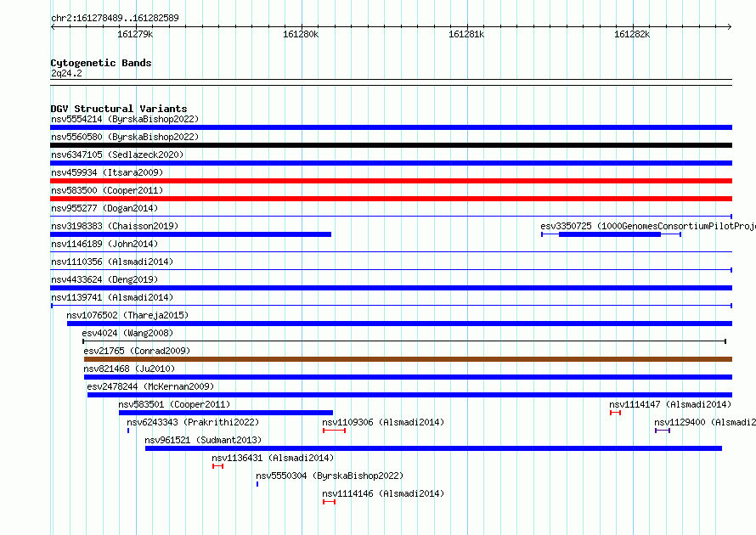
Task: Select the tiny blue nsv6243343 marker
Action: click(x=128, y=431)
